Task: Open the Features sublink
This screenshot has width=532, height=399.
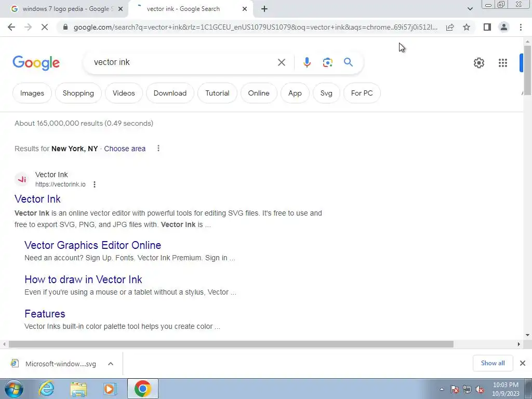Action: pos(45,314)
